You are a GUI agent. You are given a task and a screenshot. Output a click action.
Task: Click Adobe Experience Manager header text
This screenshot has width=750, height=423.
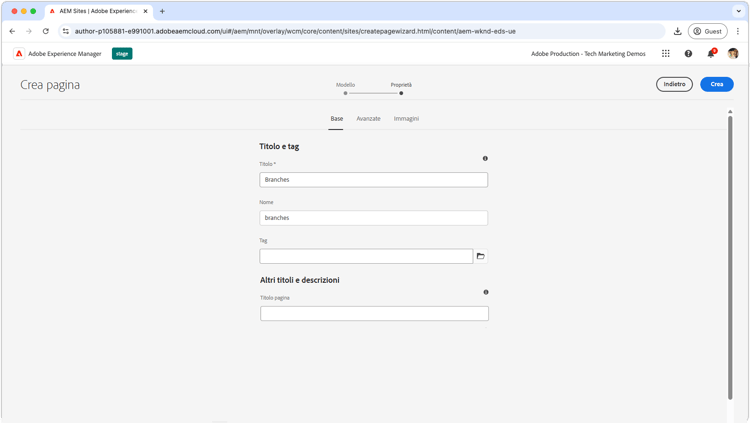click(x=65, y=54)
